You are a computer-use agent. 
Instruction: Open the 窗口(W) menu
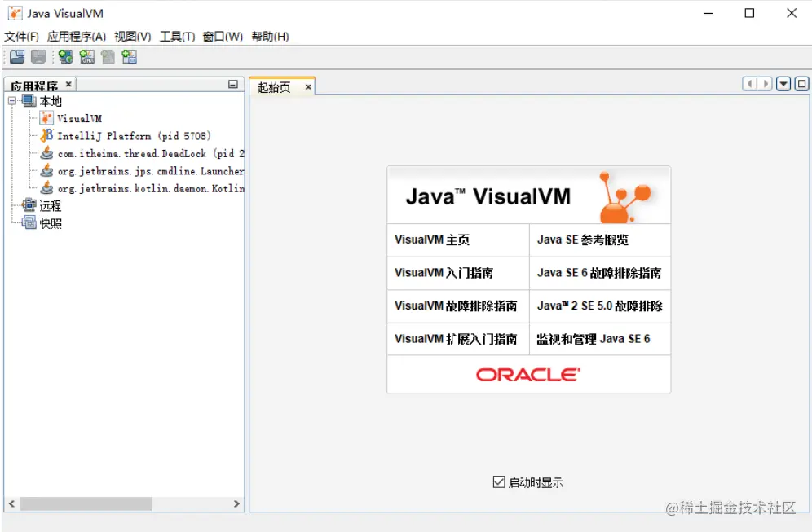pos(223,37)
